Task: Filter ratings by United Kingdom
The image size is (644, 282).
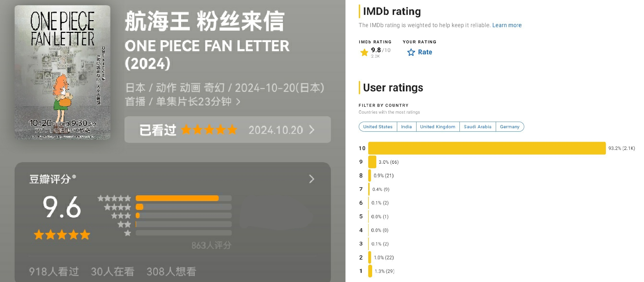Action: (x=438, y=127)
